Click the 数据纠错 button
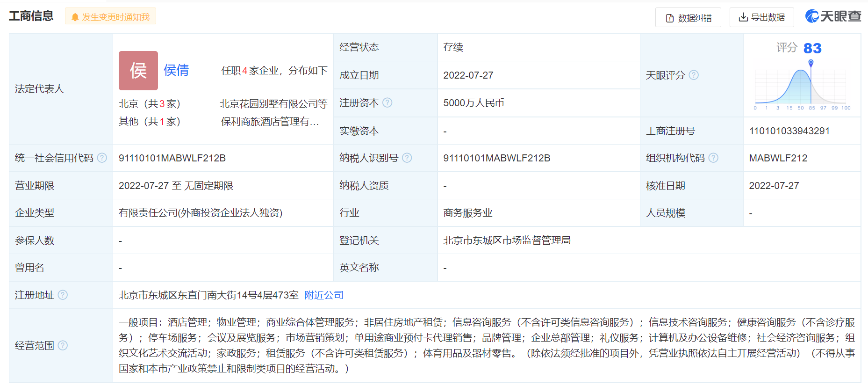This screenshot has width=868, height=386. (688, 18)
